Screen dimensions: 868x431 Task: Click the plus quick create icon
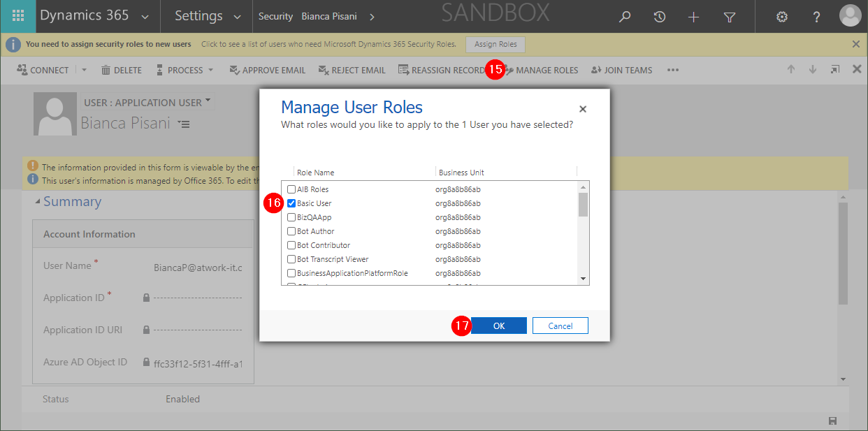click(x=693, y=17)
